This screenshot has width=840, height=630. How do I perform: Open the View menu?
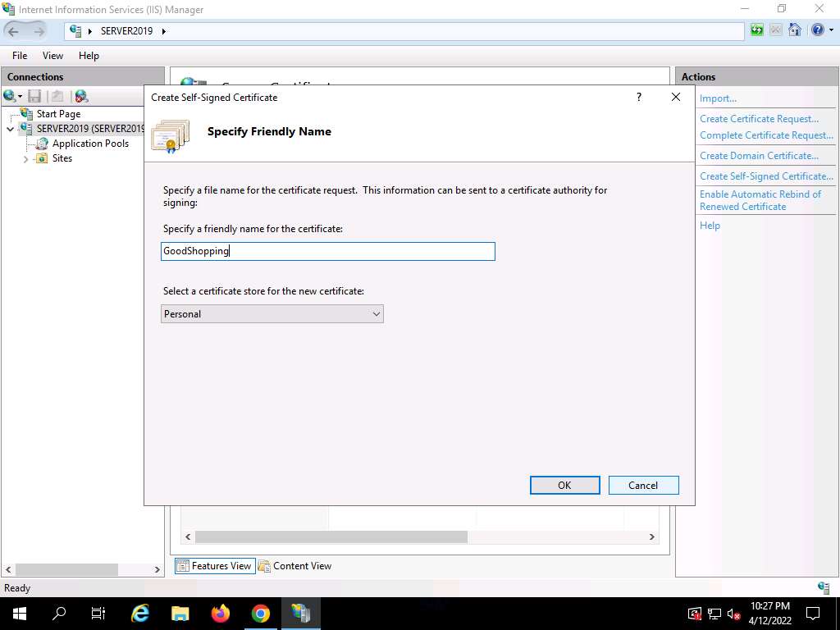(52, 56)
